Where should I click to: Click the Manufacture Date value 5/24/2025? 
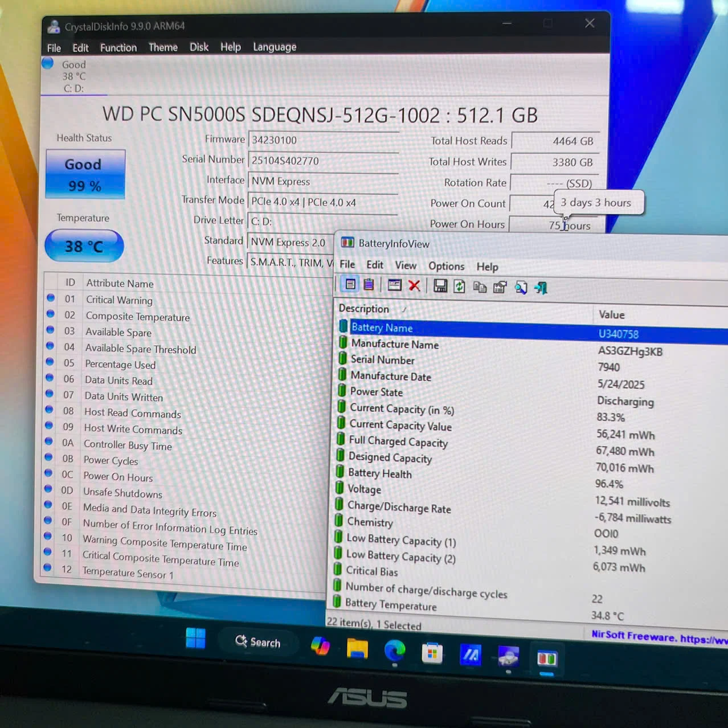(621, 384)
